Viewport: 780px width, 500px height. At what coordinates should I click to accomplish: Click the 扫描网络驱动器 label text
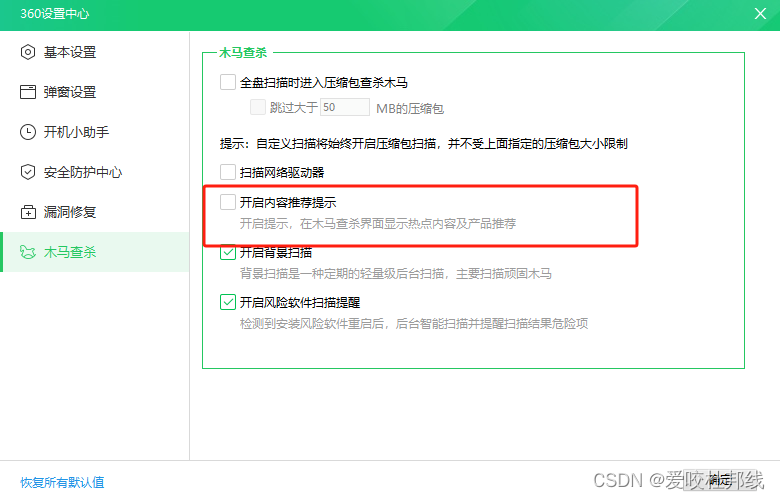[x=282, y=172]
